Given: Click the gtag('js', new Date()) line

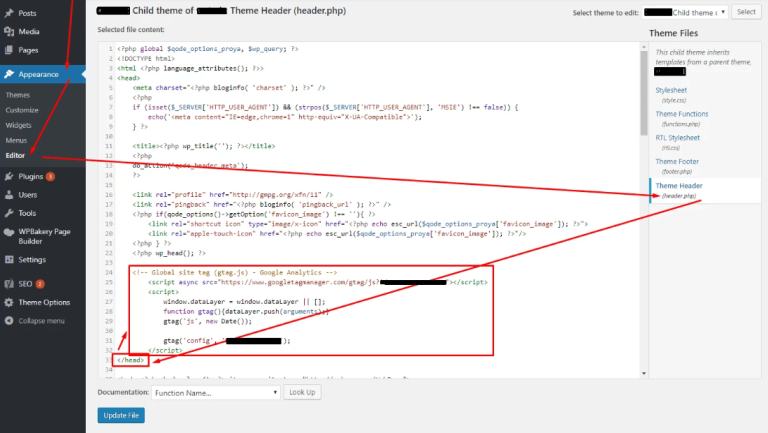Looking at the screenshot, I should pos(208,321).
